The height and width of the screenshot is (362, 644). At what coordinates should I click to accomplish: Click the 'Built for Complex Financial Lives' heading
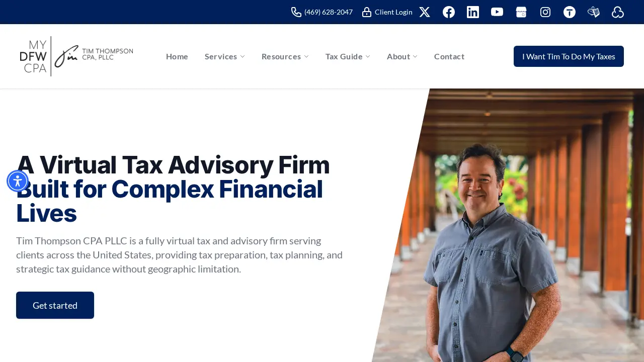pos(170,201)
